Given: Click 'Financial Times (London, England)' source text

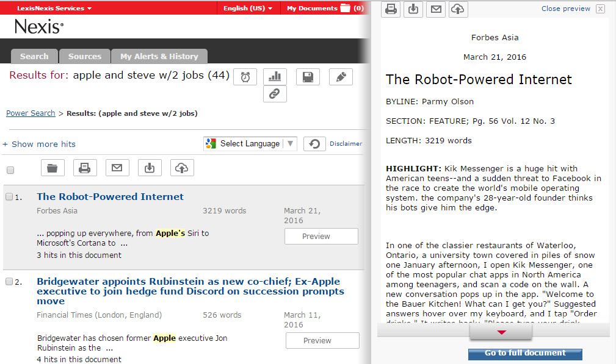Looking at the screenshot, I should pyautogui.click(x=99, y=315).
